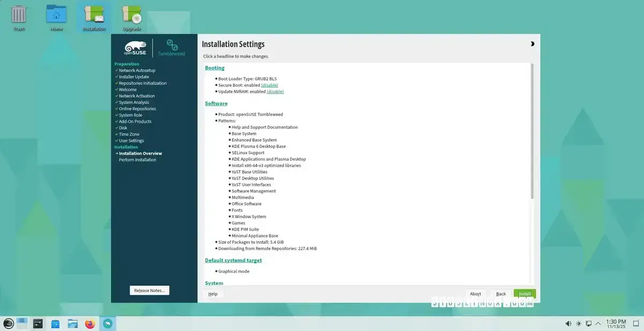Click Repositories Initialization in sidebar
This screenshot has height=331, width=644.
coord(143,83)
